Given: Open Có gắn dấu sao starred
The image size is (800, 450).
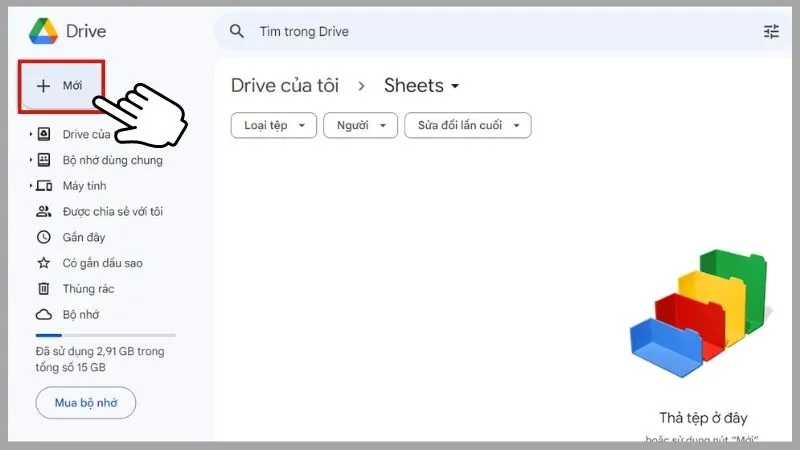Looking at the screenshot, I should click(103, 263).
